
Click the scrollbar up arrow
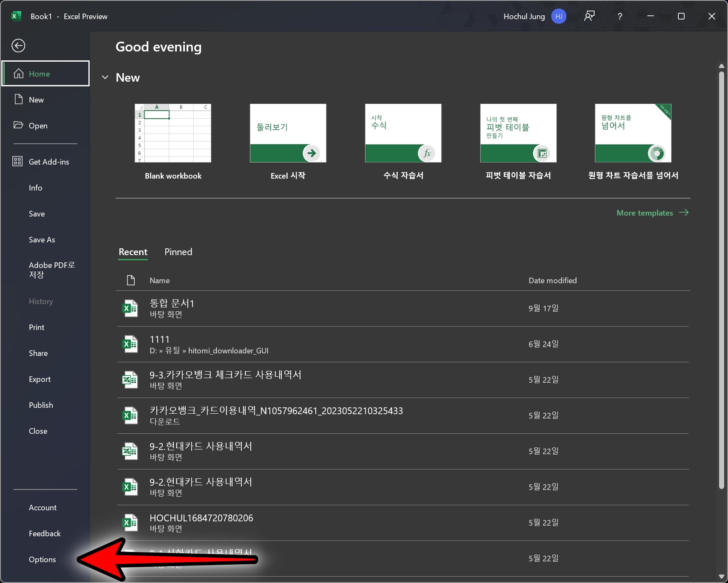[721, 66]
